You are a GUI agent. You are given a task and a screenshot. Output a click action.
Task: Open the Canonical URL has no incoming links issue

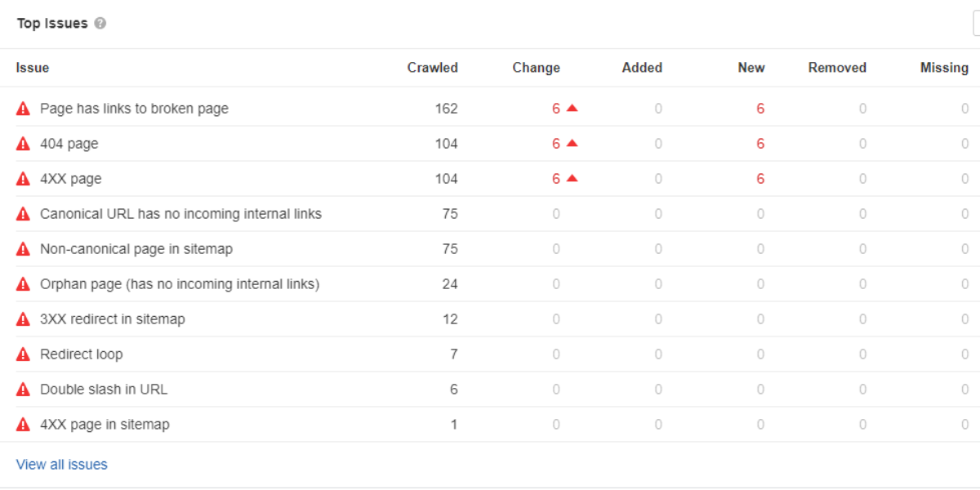coord(180,214)
